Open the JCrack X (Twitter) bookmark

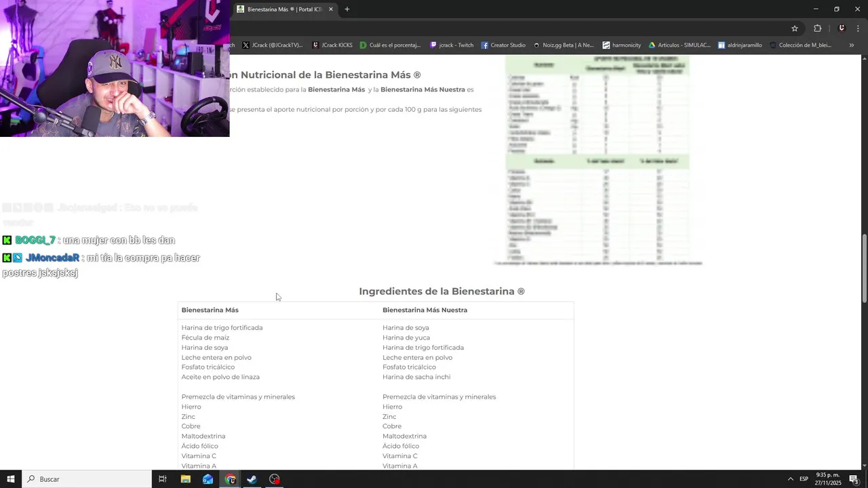(272, 45)
